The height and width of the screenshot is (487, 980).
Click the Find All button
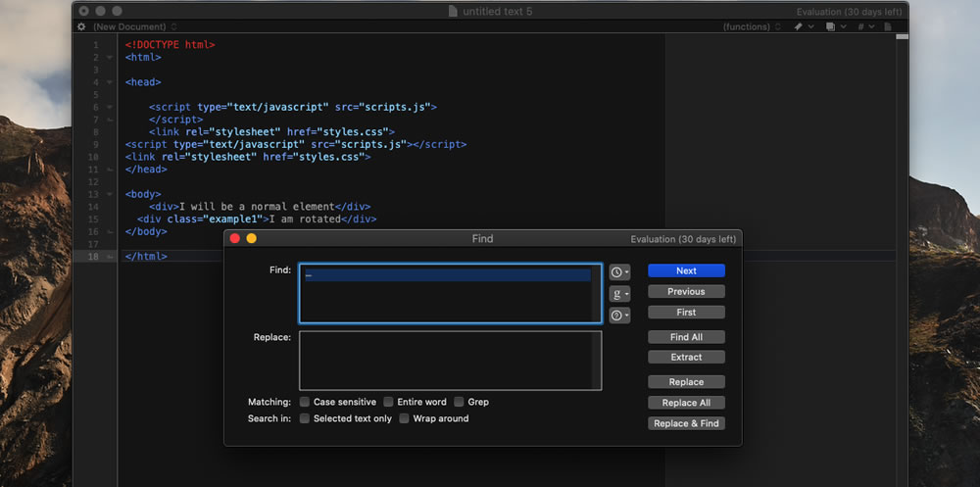[x=686, y=337]
